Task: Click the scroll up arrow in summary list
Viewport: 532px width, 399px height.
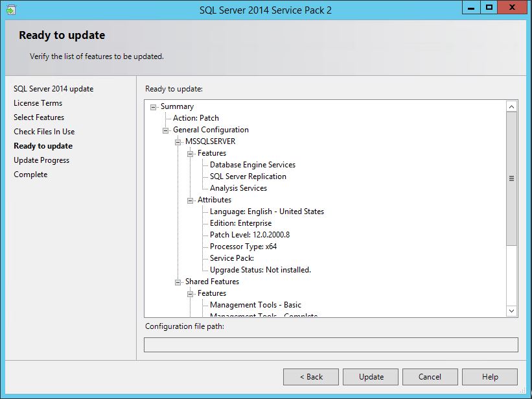Action: pyautogui.click(x=511, y=107)
